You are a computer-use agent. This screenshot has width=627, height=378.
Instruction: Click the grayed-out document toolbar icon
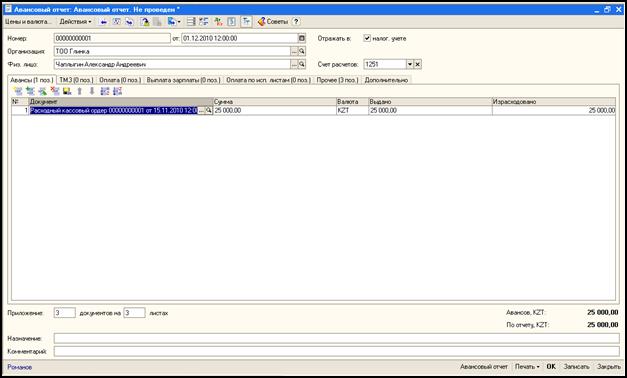(157, 22)
